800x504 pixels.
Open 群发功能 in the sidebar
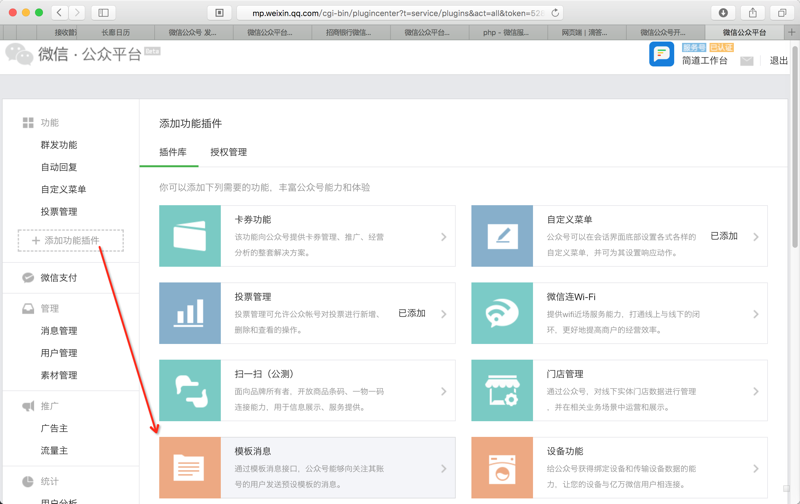pos(59,145)
